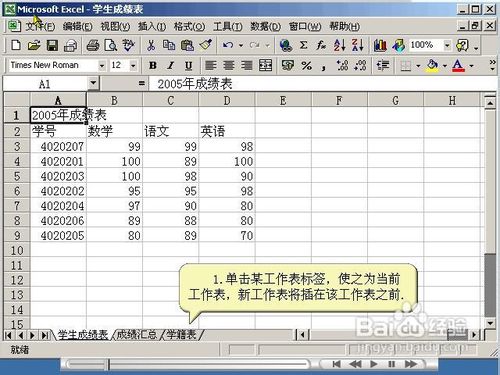Sort Ascending A-Z icon
This screenshot has width=500, height=375.
click(x=339, y=45)
